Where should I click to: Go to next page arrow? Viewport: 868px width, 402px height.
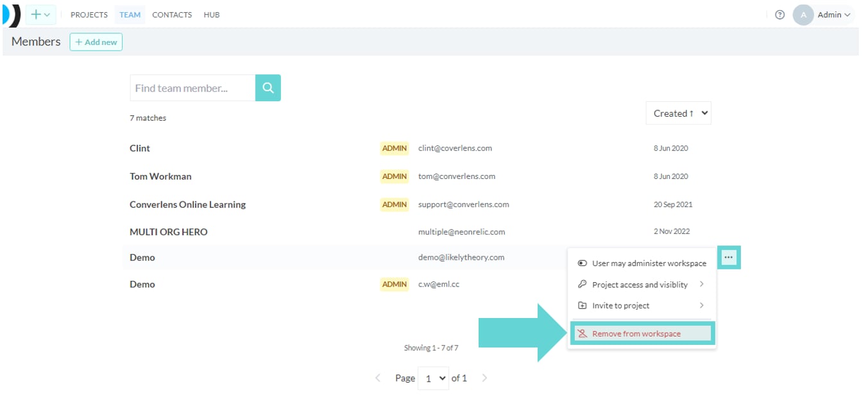[484, 378]
